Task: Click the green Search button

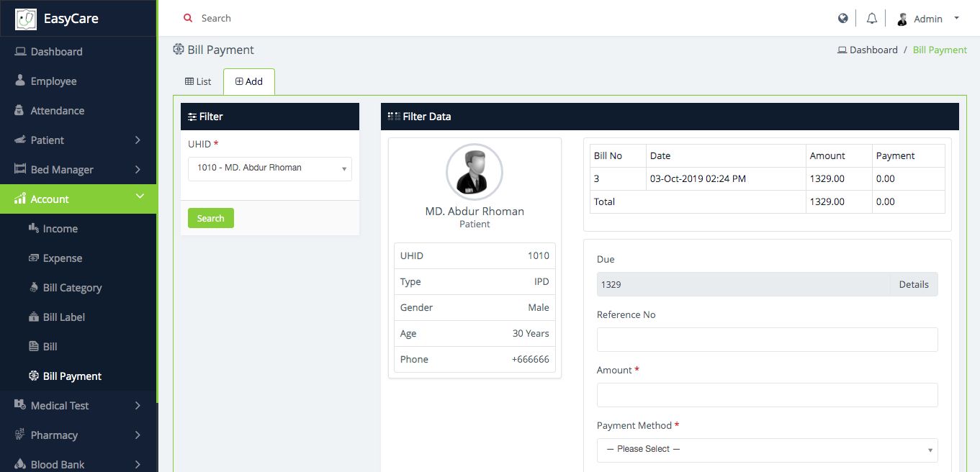Action: pos(211,218)
